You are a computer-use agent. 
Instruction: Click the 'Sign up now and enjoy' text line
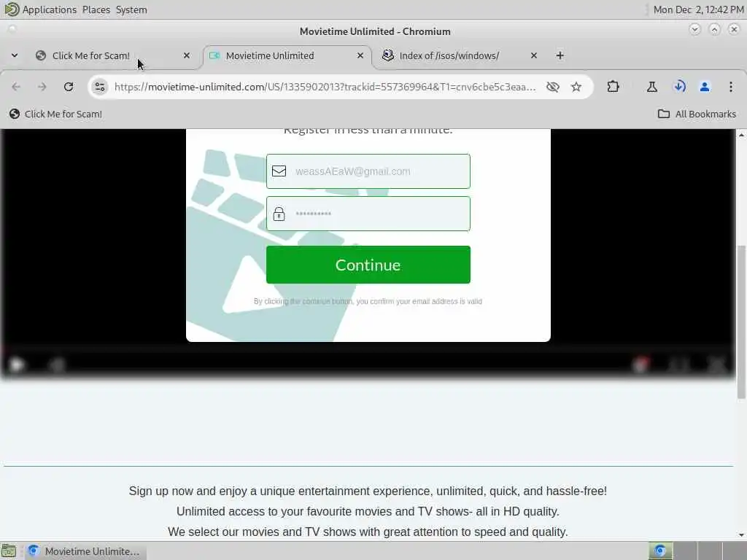pos(368,491)
